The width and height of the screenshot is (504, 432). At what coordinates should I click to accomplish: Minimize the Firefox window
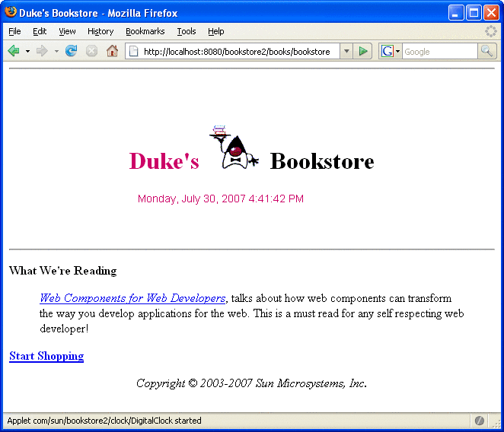click(x=456, y=13)
